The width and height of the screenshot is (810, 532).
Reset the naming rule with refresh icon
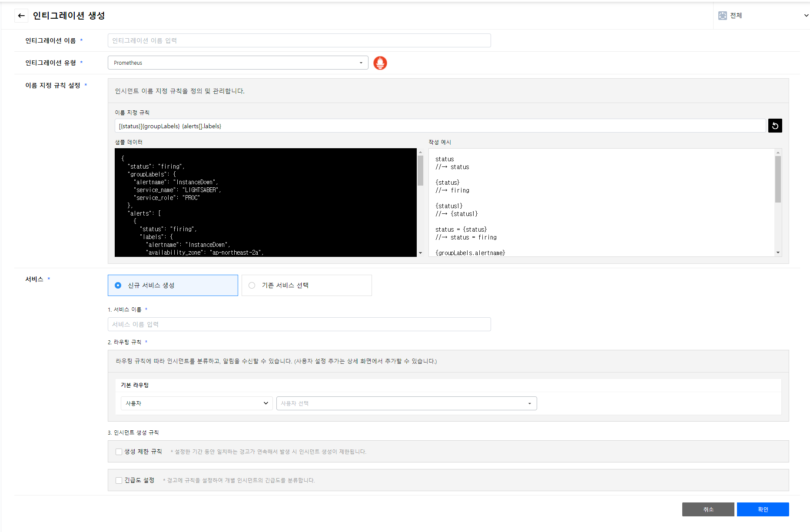[775, 126]
